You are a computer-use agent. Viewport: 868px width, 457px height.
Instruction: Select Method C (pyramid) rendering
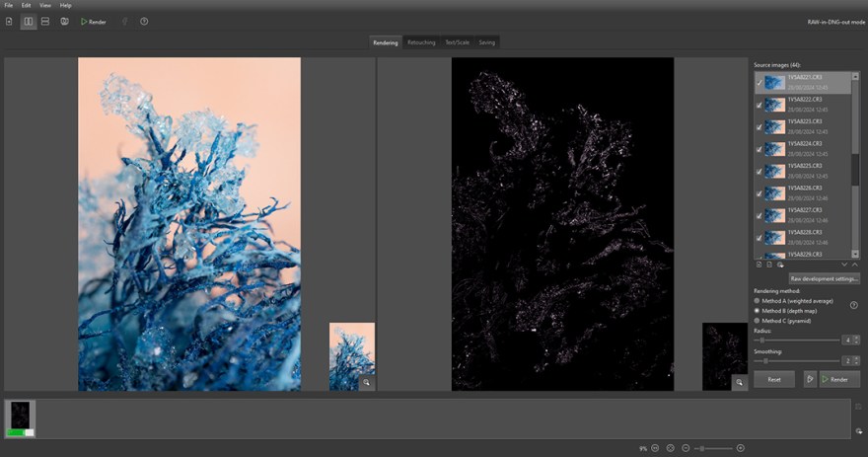click(757, 321)
